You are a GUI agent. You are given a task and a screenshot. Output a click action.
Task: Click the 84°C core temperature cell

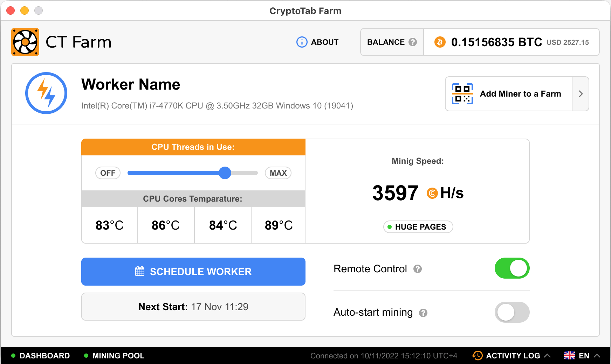[x=223, y=225]
